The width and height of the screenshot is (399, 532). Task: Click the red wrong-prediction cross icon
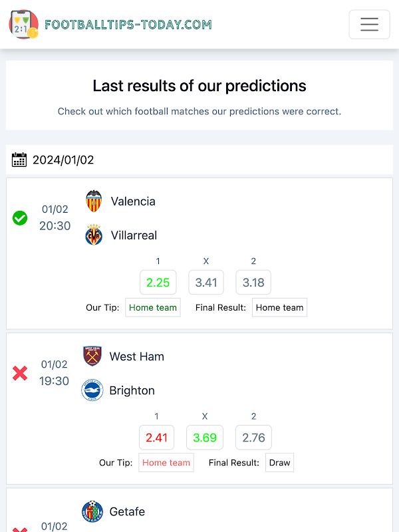point(20,373)
